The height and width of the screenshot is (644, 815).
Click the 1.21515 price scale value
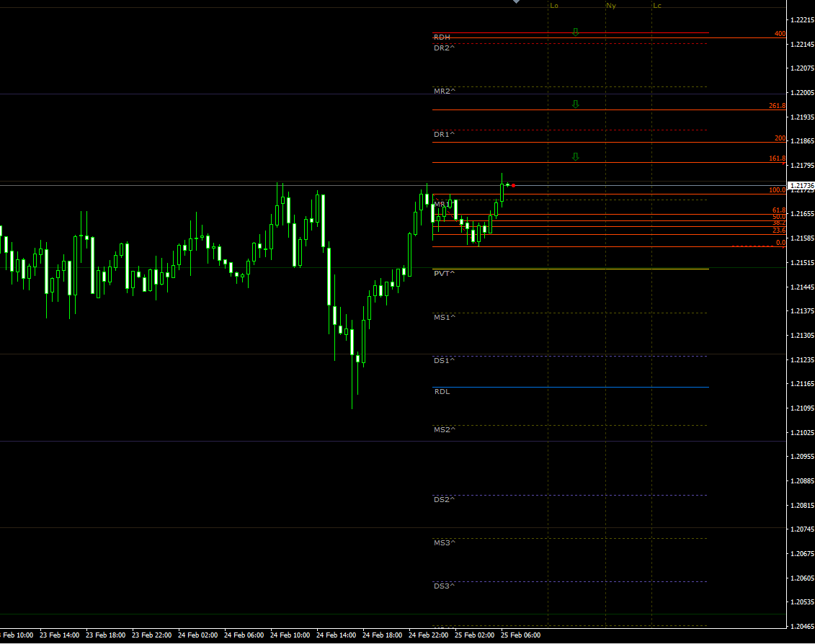tap(802, 262)
